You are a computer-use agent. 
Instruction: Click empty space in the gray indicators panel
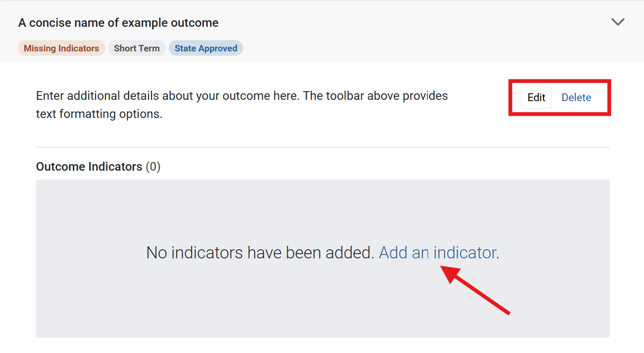(173, 302)
